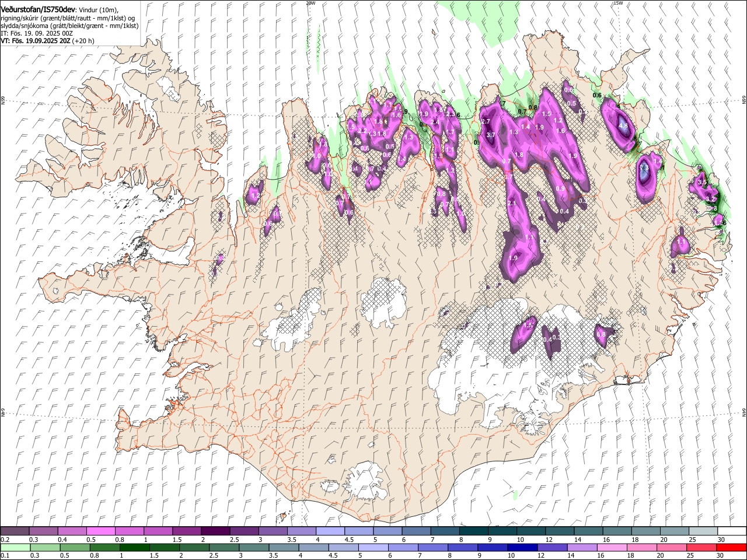This screenshot has width=747, height=560.
Task: Click the 'Veðurstofan/IS750dev' title text
Action: (38, 10)
